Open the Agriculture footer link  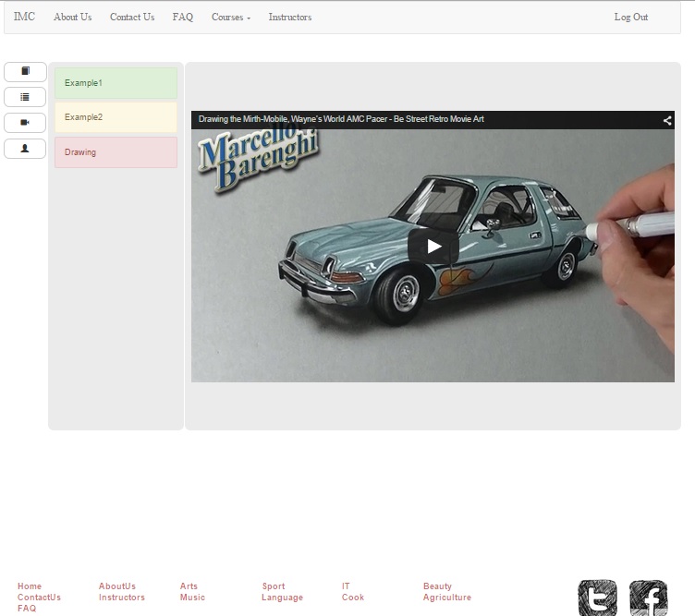[446, 598]
